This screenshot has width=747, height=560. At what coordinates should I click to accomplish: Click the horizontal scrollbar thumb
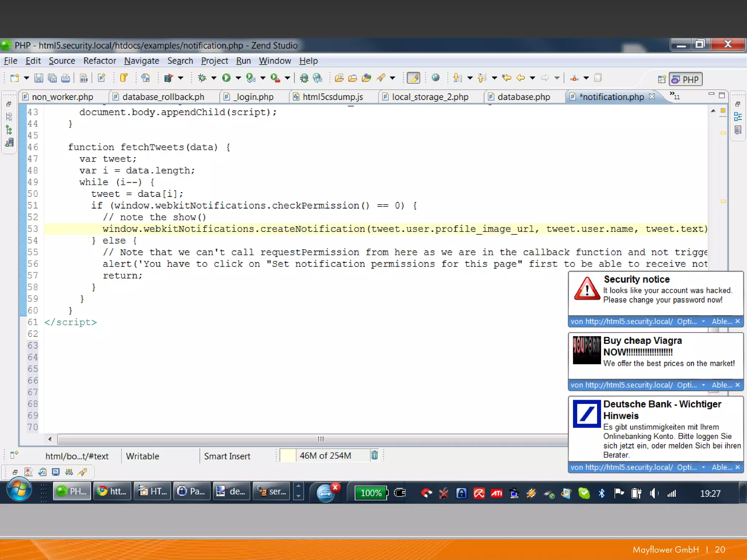(x=320, y=439)
